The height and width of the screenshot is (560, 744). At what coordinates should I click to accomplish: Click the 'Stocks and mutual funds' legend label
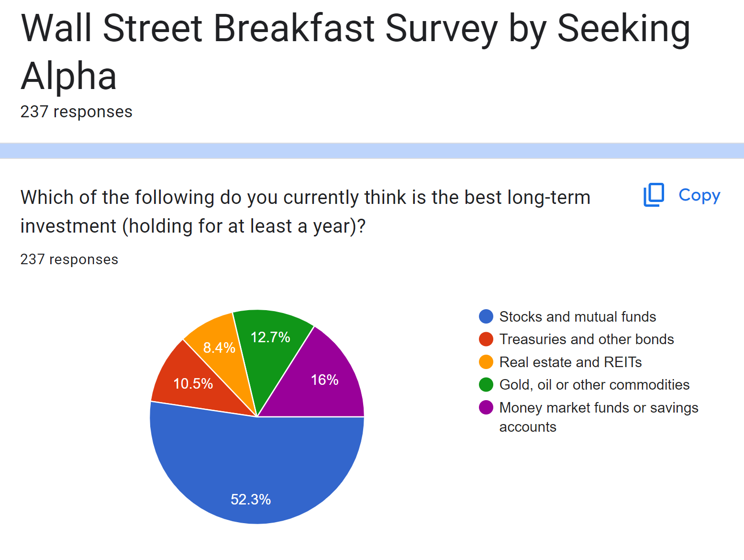pos(577,316)
